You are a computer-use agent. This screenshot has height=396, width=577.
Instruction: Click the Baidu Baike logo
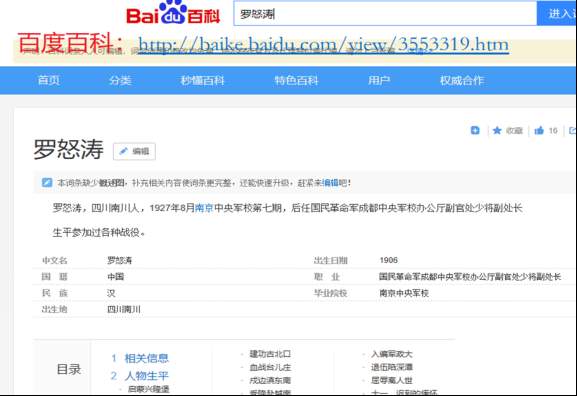pos(173,13)
